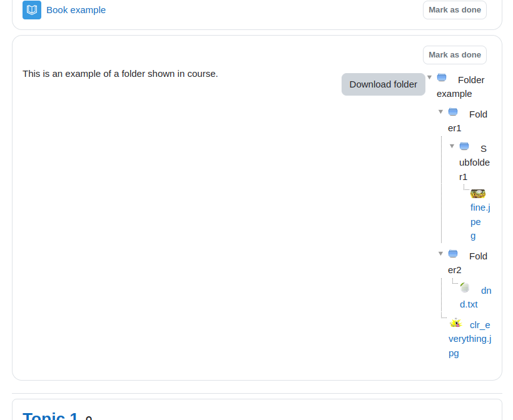Open the dnd.txt file link

[x=475, y=297]
